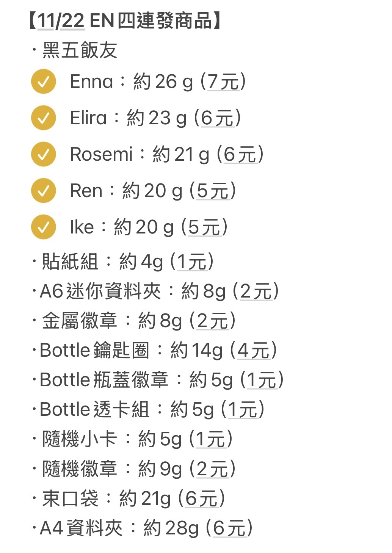Tap the underlined 6元 price for Elira

[x=218, y=118]
